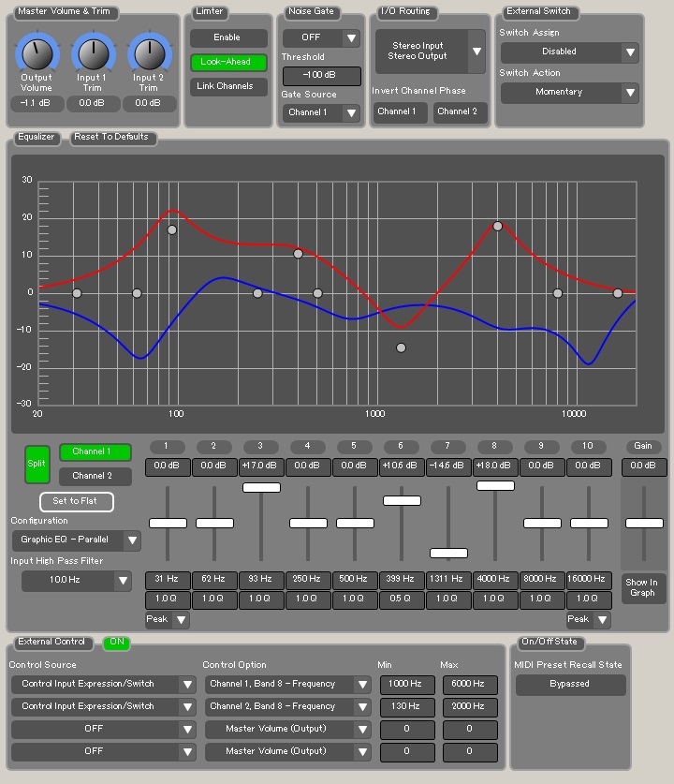674x784 pixels.
Task: Toggle the equalizer Split button
Action: [x=37, y=464]
